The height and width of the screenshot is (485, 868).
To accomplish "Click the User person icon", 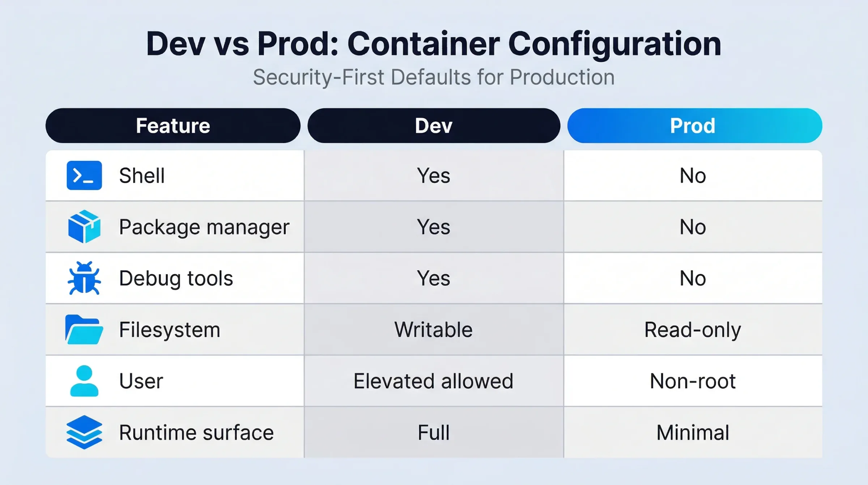I will tap(84, 381).
